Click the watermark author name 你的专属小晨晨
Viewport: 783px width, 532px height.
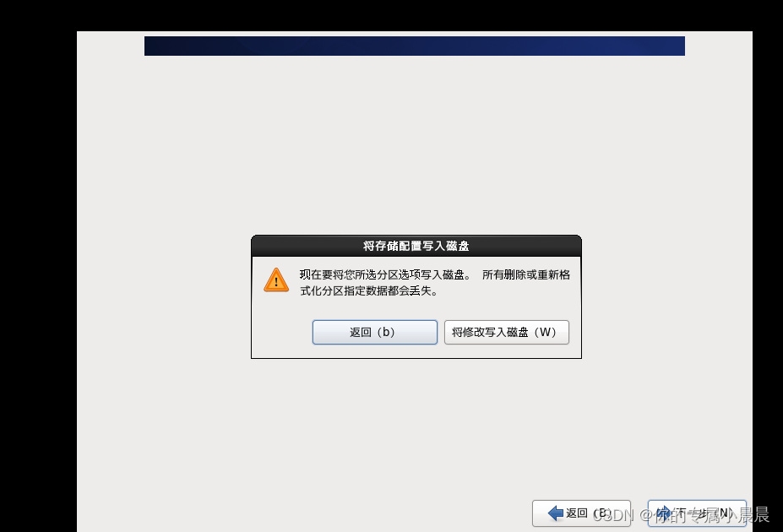713,515
